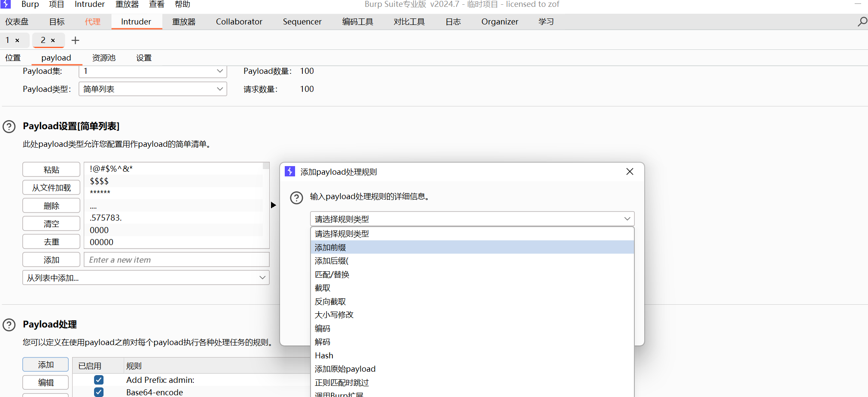Select 反向截取 rule type
Viewport: 868px width, 397px height.
pyautogui.click(x=472, y=301)
